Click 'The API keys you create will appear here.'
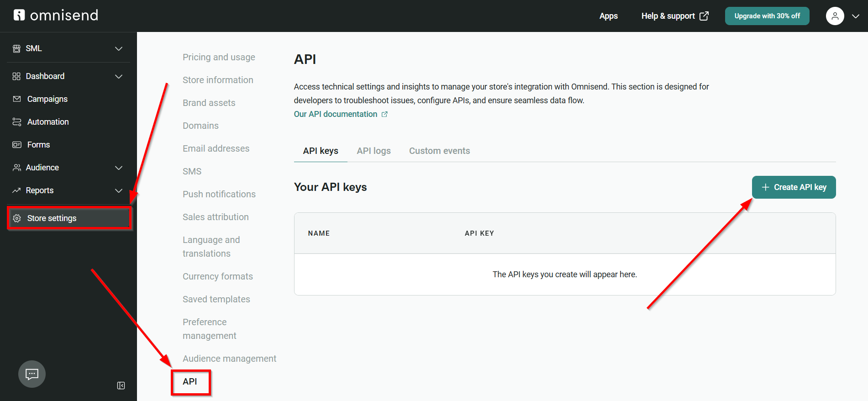868x401 pixels. click(x=565, y=274)
